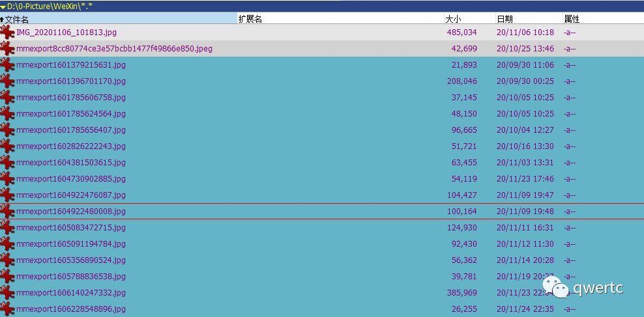Click the date 20/11/09 19:47
This screenshot has width=644, height=317.
(x=525, y=195)
